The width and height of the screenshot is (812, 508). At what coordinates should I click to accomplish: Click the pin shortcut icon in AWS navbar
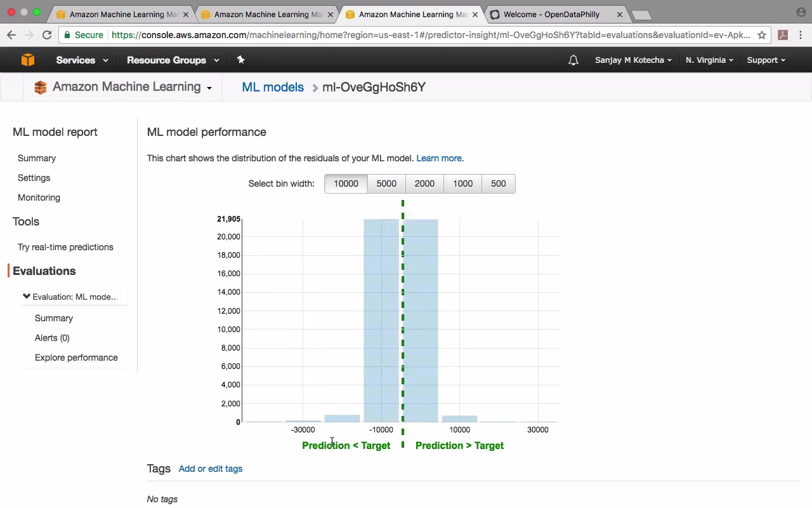coord(240,60)
